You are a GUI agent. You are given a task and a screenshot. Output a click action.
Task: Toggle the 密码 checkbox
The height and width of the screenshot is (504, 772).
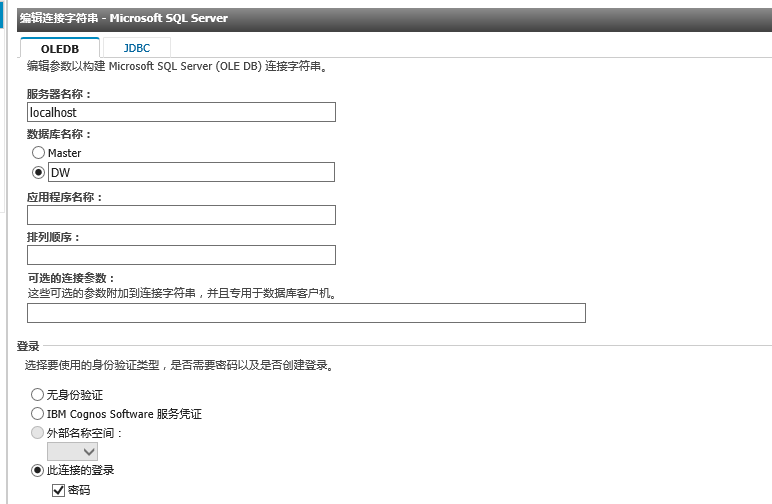[59, 490]
